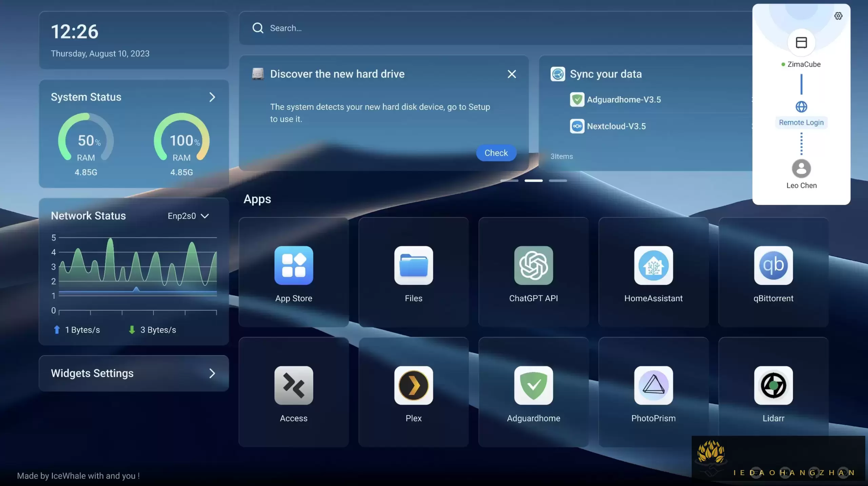
Task: Click System Status heading
Action: click(x=86, y=97)
